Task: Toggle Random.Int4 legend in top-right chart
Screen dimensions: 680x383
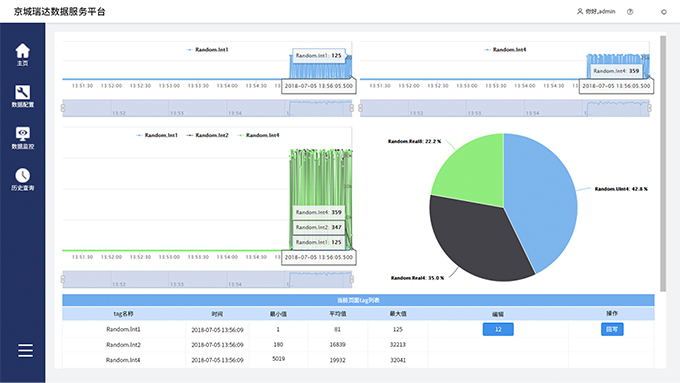Action: tap(505, 50)
